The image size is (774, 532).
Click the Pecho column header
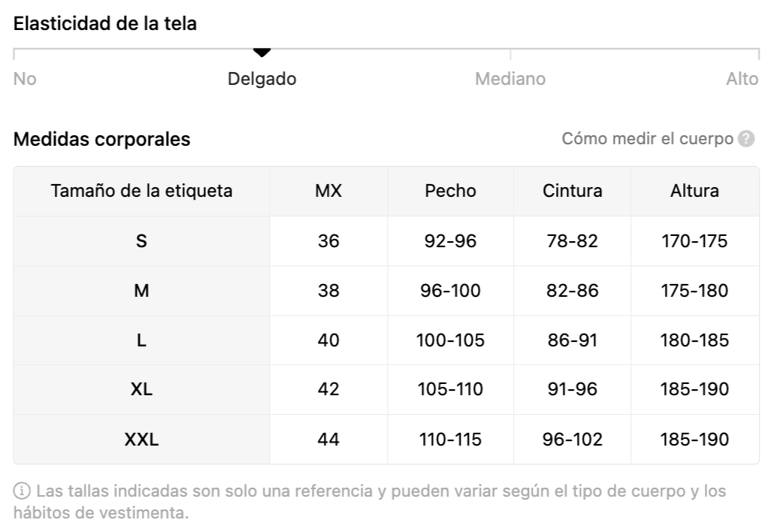pyautogui.click(x=450, y=191)
